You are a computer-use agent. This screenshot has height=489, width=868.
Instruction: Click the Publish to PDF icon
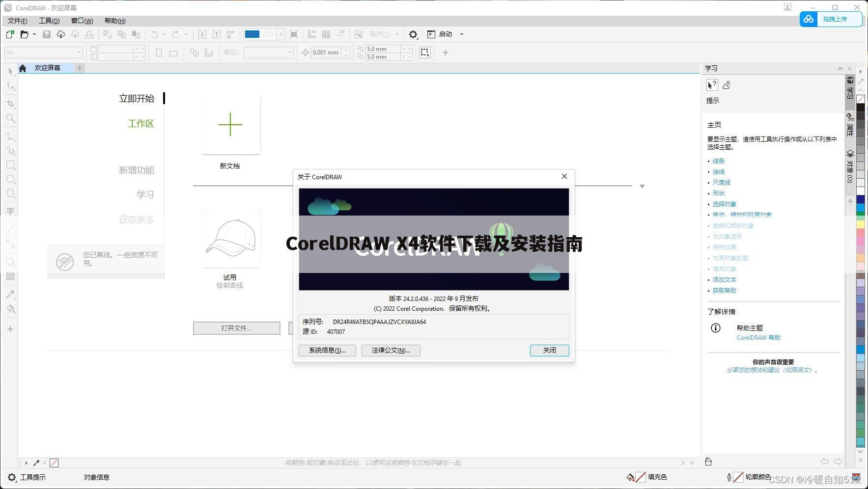click(x=230, y=34)
